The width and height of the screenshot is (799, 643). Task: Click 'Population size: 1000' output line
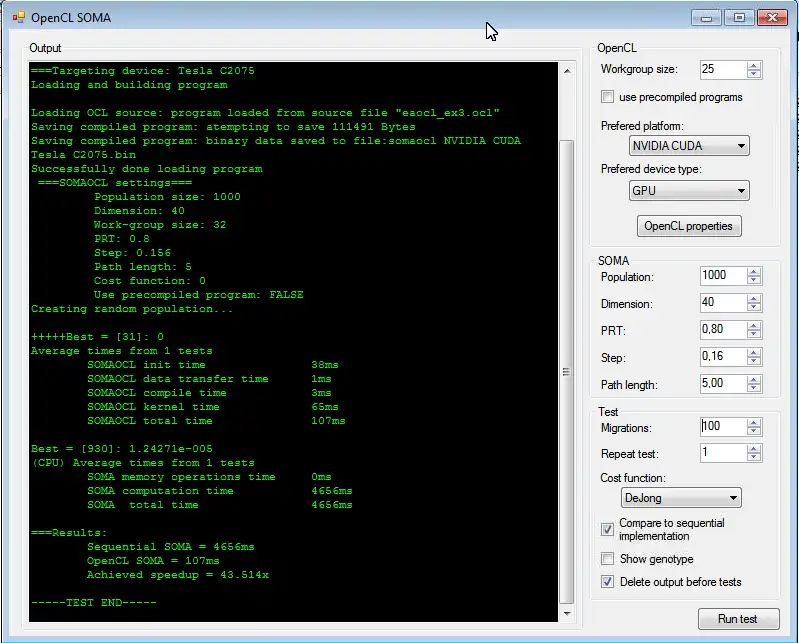click(167, 197)
